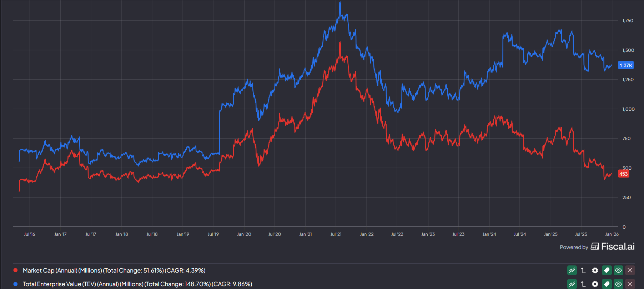The image size is (644, 289).
Task: Open the axis arrow option for Market Cap
Action: coord(583,270)
